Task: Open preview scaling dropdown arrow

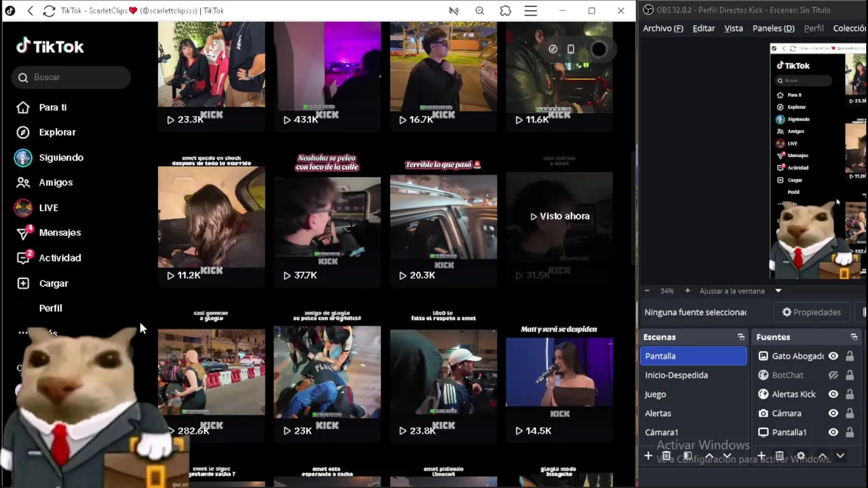Action: pyautogui.click(x=778, y=291)
